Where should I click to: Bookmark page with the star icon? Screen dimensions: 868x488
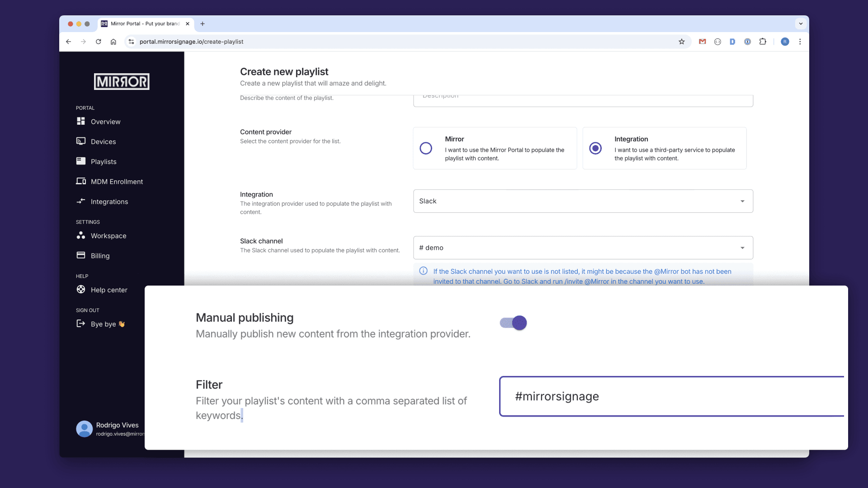(681, 42)
